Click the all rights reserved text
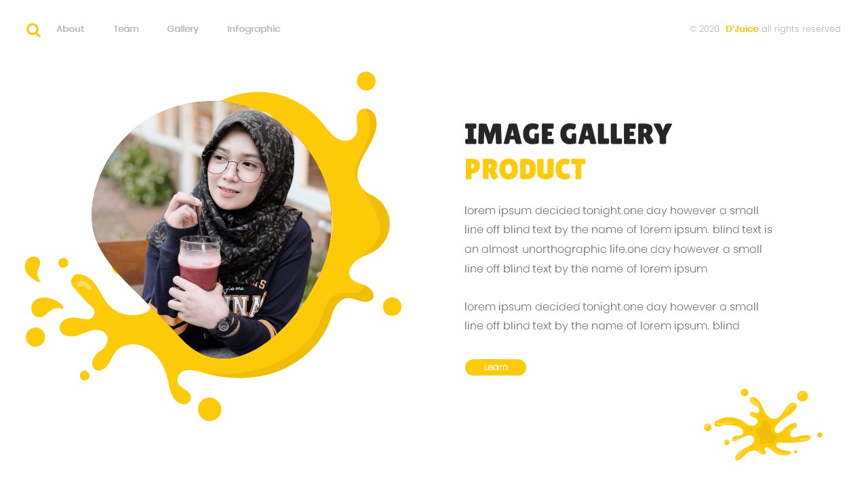 (x=801, y=29)
